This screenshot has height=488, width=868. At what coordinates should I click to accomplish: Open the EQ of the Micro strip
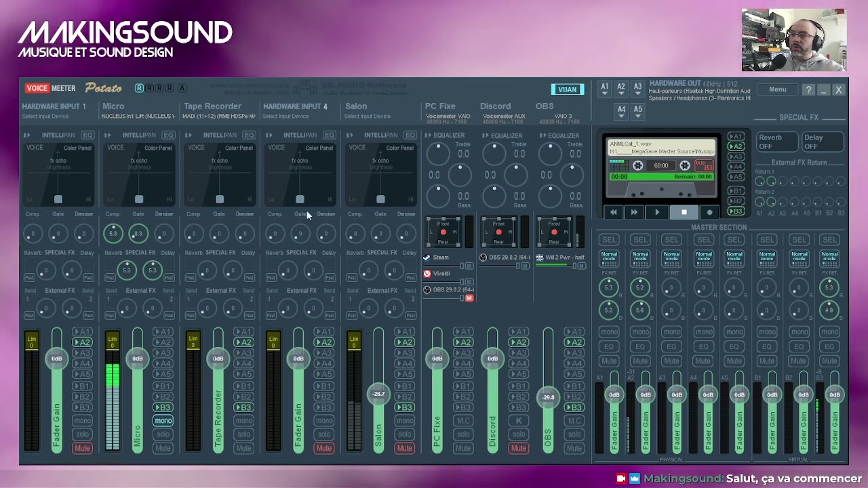(x=168, y=135)
